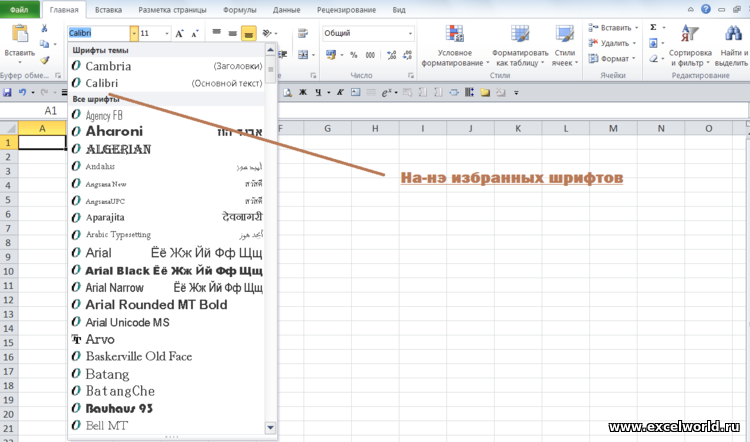The width and height of the screenshot is (750, 442).
Task: Apply the percent style button
Action: click(x=353, y=55)
